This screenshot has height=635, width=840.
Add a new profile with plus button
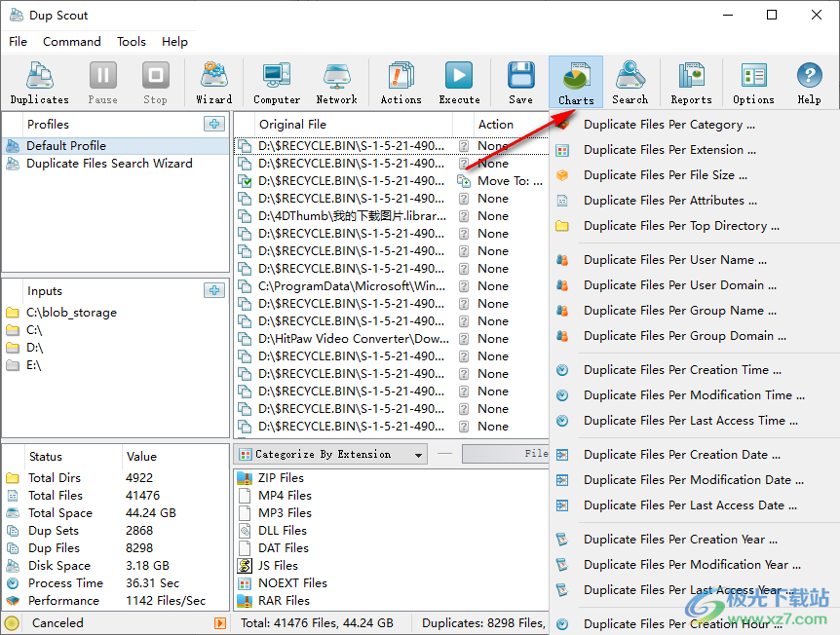coord(214,124)
